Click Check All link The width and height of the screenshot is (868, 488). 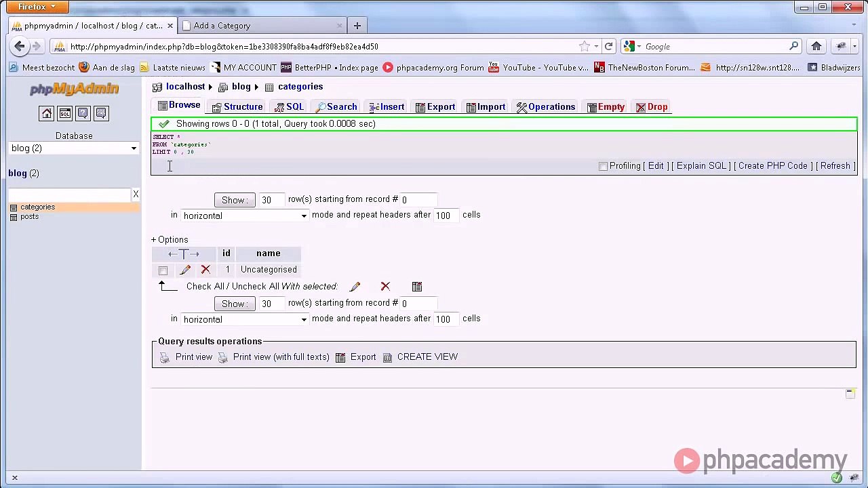click(x=205, y=287)
